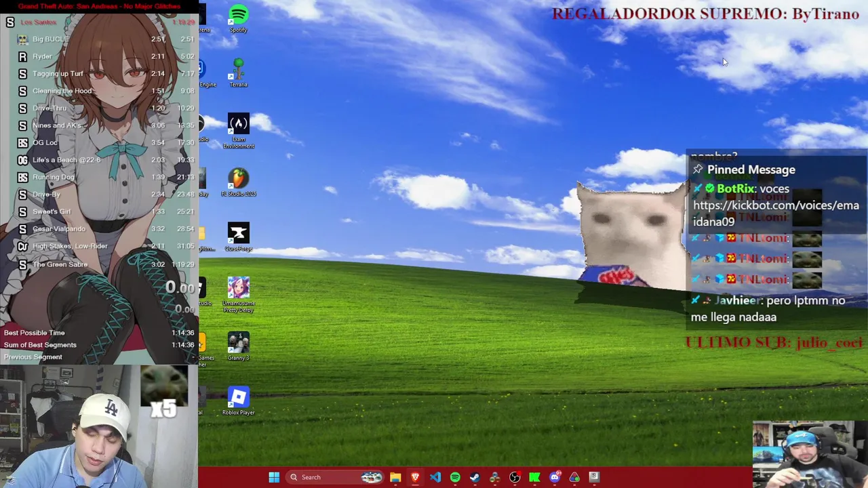Open Visual Studio Code from taskbar

(435, 477)
